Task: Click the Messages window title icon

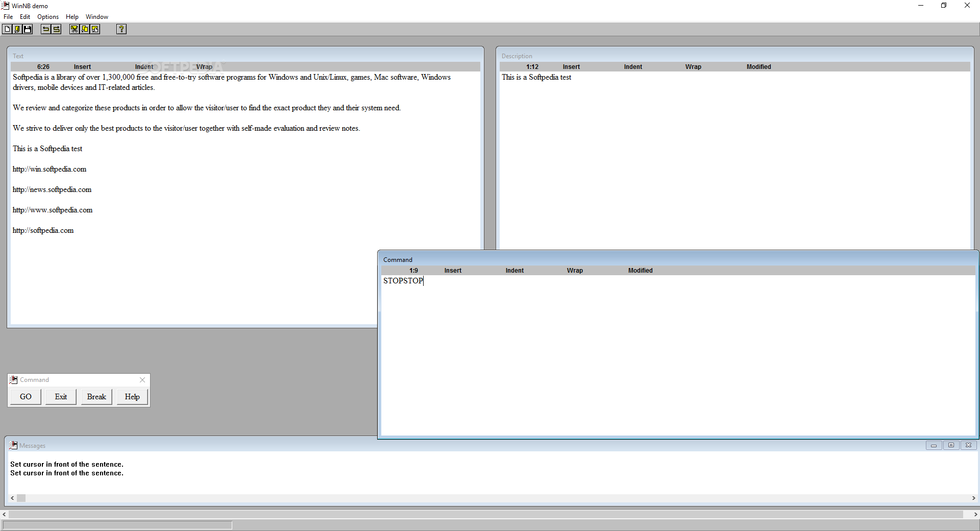Action: pyautogui.click(x=14, y=445)
